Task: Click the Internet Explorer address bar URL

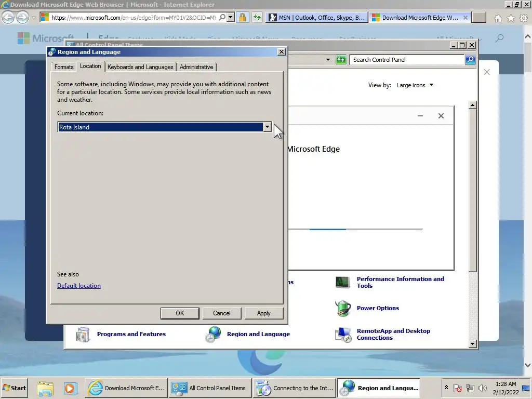Action: [134, 17]
